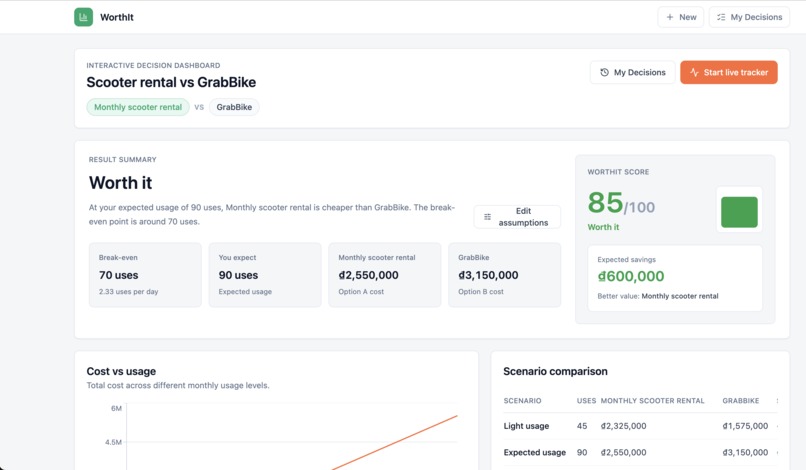Click the green WorthIt score swatch
The width and height of the screenshot is (806, 470).
point(739,212)
